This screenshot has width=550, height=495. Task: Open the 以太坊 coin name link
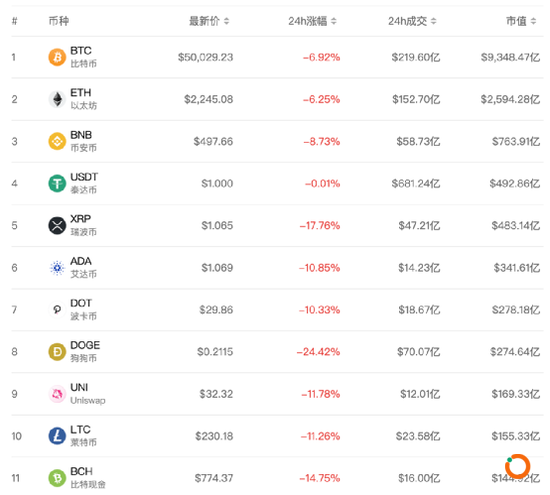pyautogui.click(x=83, y=106)
